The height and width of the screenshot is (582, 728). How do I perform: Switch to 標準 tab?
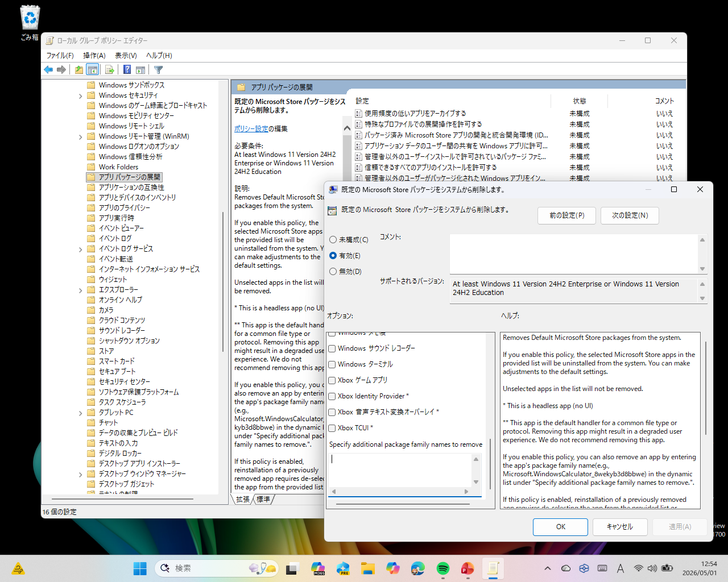(x=263, y=500)
